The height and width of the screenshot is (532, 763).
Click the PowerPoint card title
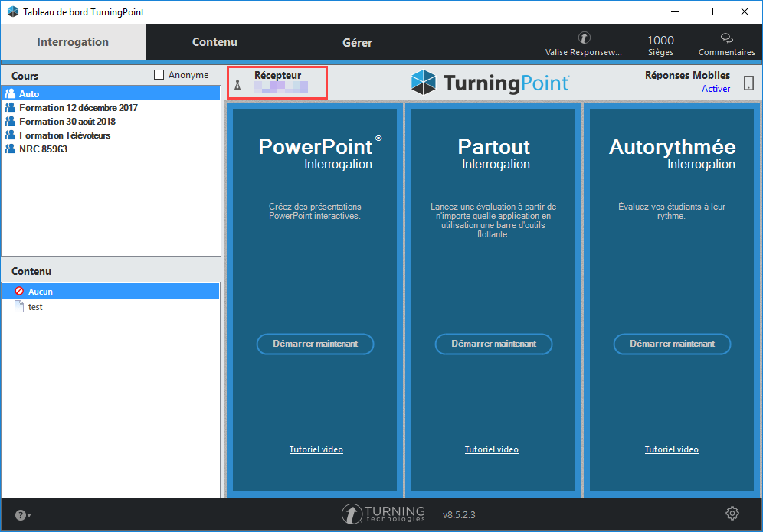pyautogui.click(x=316, y=147)
